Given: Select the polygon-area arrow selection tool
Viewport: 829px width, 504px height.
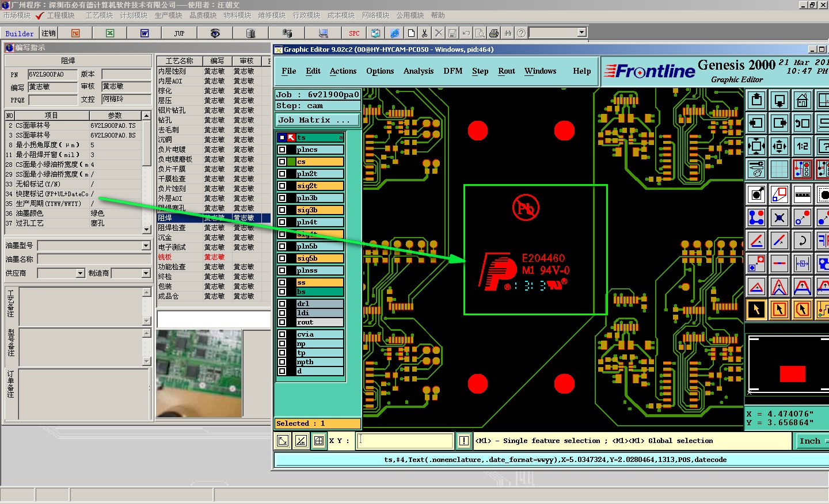Looking at the screenshot, I should [x=803, y=310].
